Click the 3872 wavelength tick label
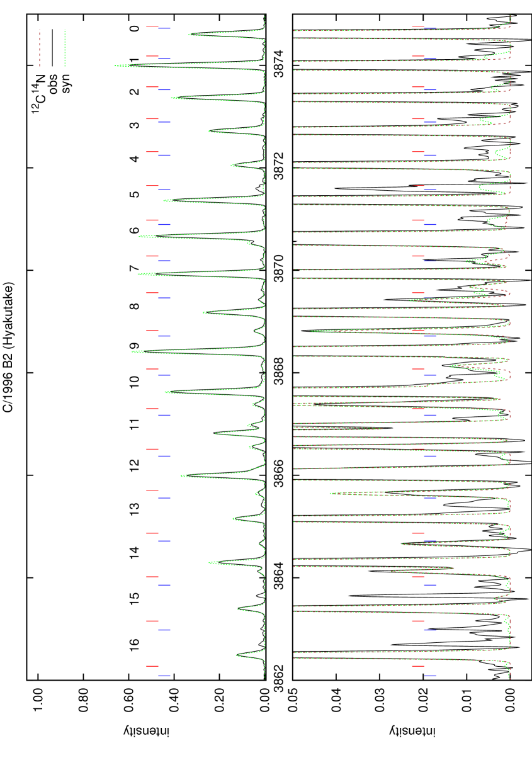532x760 pixels. [280, 167]
